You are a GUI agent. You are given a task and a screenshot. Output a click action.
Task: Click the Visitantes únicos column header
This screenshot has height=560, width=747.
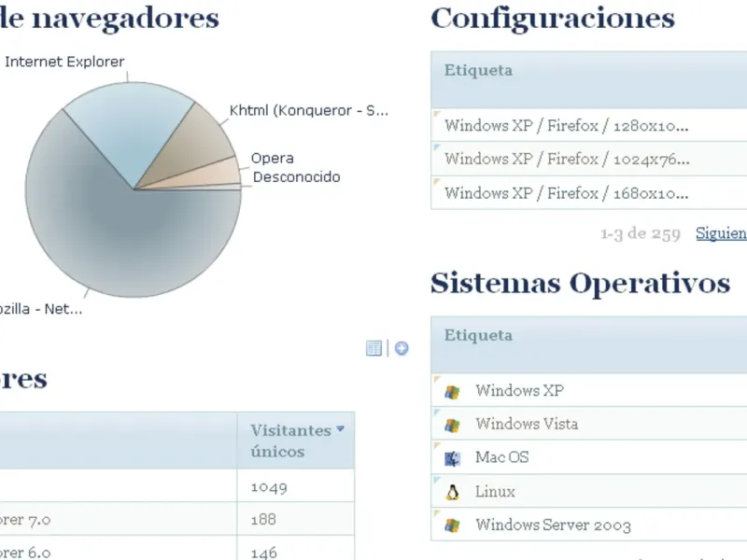point(296,441)
